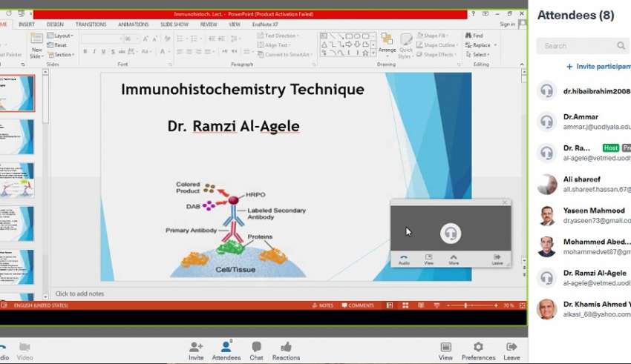Click the Invite participants link
This screenshot has width=631, height=364.
pos(598,67)
